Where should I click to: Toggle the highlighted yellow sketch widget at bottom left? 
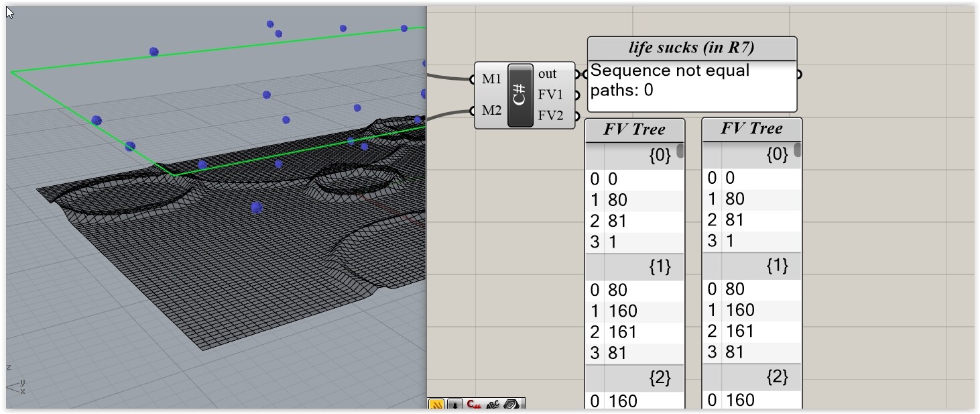click(x=436, y=405)
